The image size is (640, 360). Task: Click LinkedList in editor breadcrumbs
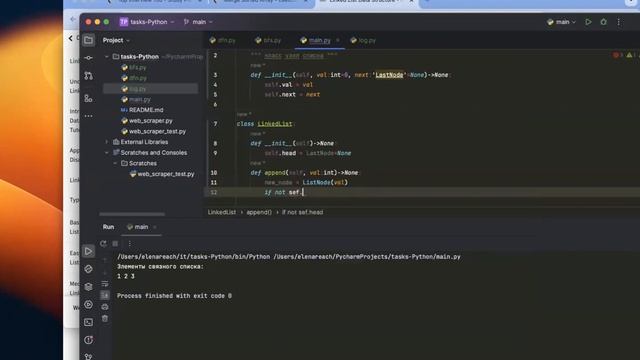(222, 212)
